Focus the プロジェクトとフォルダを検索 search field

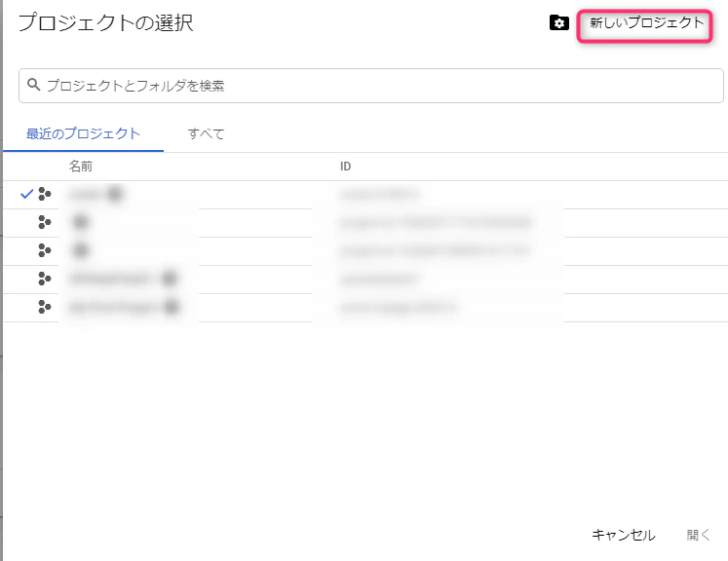(x=371, y=86)
